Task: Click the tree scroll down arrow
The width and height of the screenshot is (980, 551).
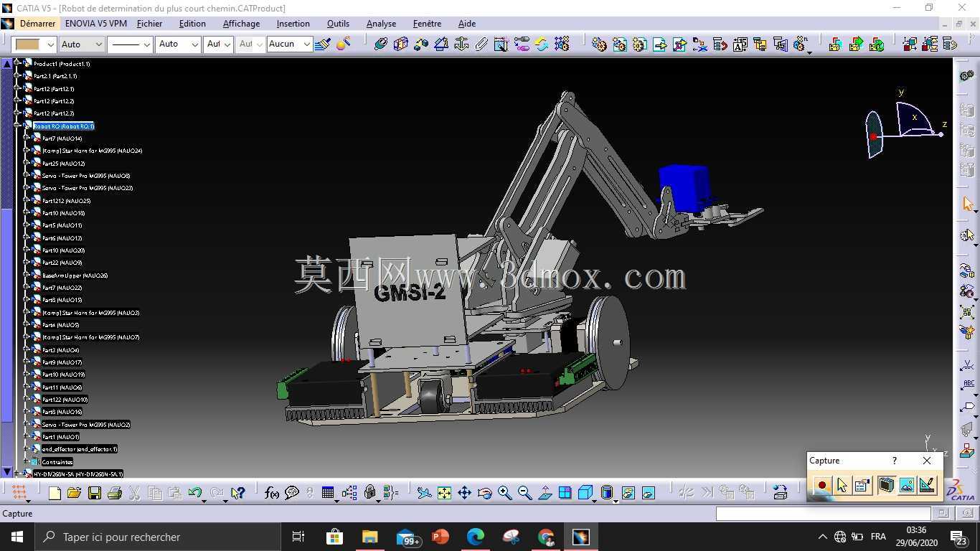Action: 7,472
